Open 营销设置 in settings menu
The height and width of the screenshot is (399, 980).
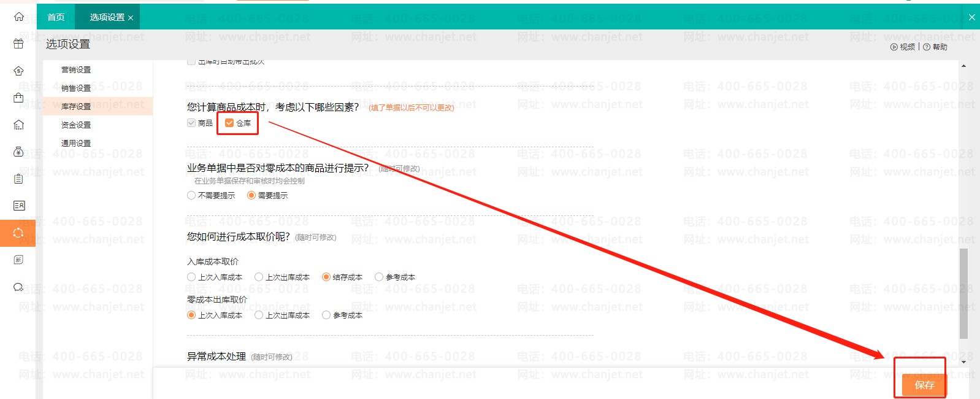click(x=76, y=70)
